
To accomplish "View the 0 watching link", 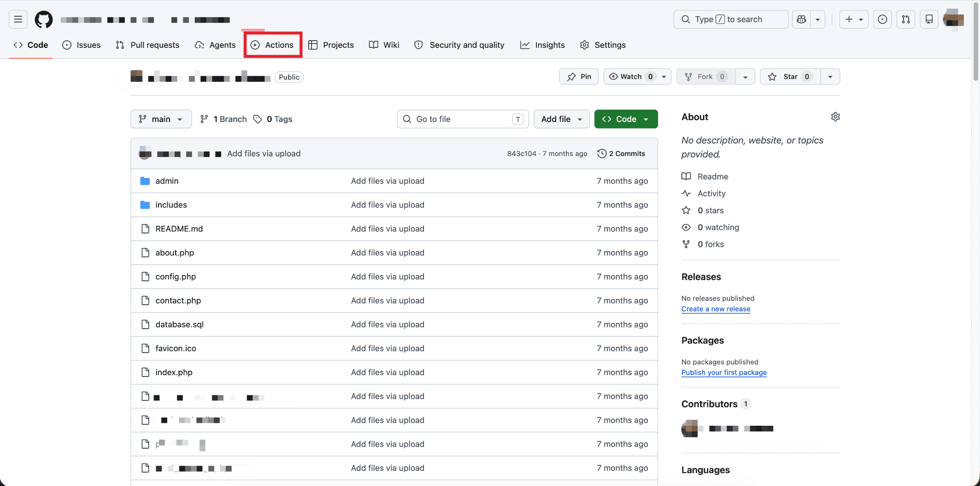I will (710, 227).
